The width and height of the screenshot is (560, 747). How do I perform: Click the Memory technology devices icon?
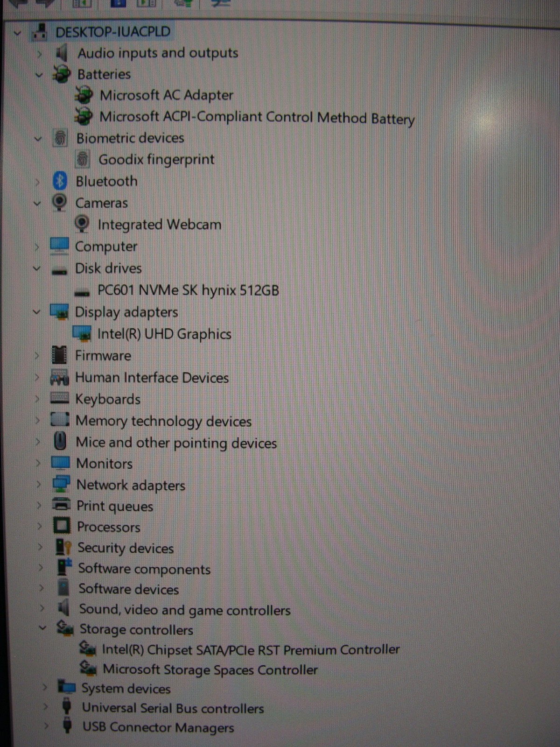click(x=60, y=420)
